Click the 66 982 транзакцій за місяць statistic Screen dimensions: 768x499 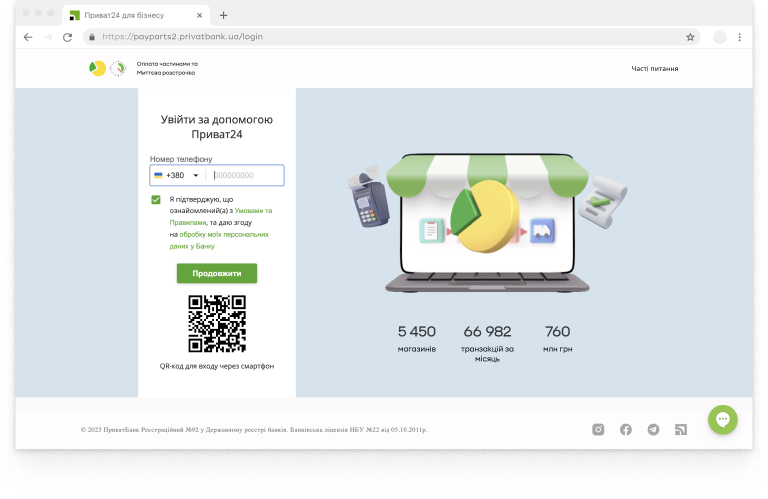tap(487, 343)
